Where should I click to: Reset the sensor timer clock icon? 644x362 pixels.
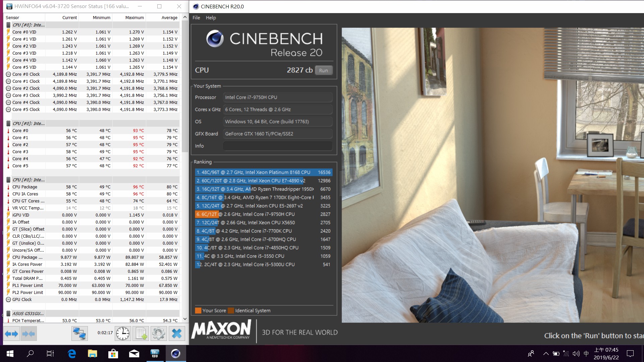point(123,334)
